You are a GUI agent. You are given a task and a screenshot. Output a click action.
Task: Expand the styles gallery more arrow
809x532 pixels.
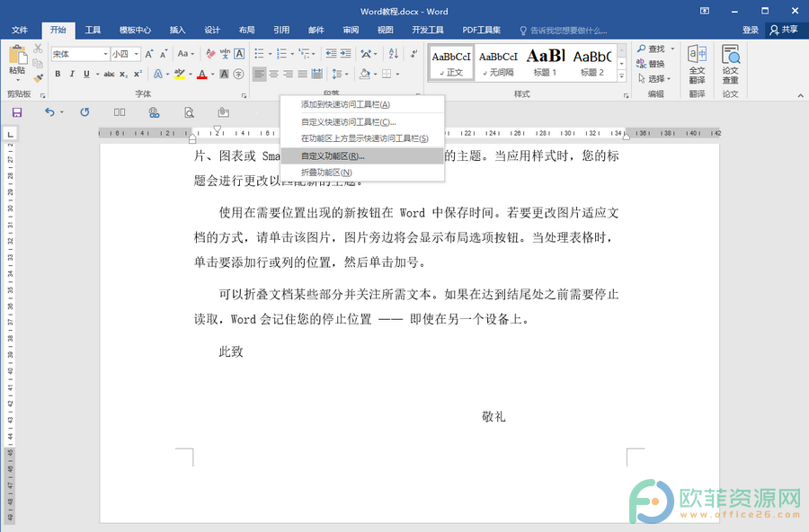coord(622,75)
